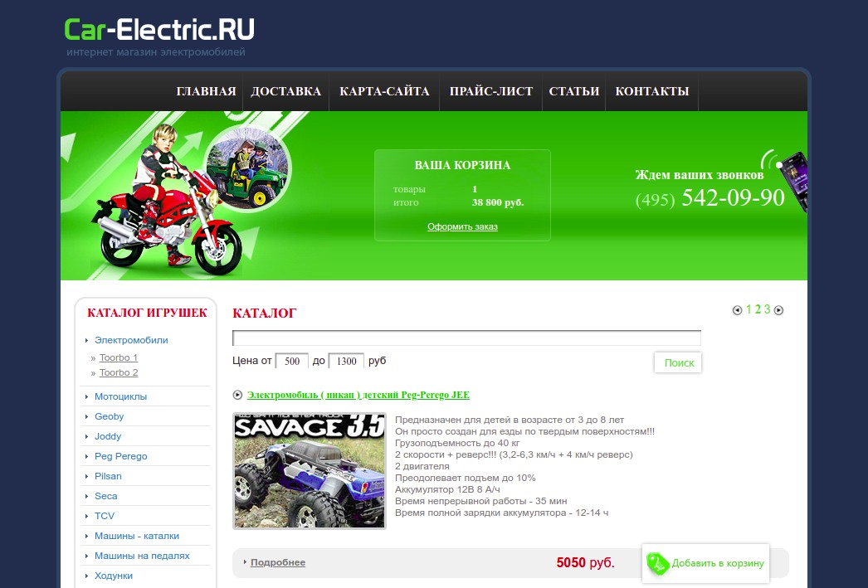Click the minimum price field showing 500

pos(292,362)
